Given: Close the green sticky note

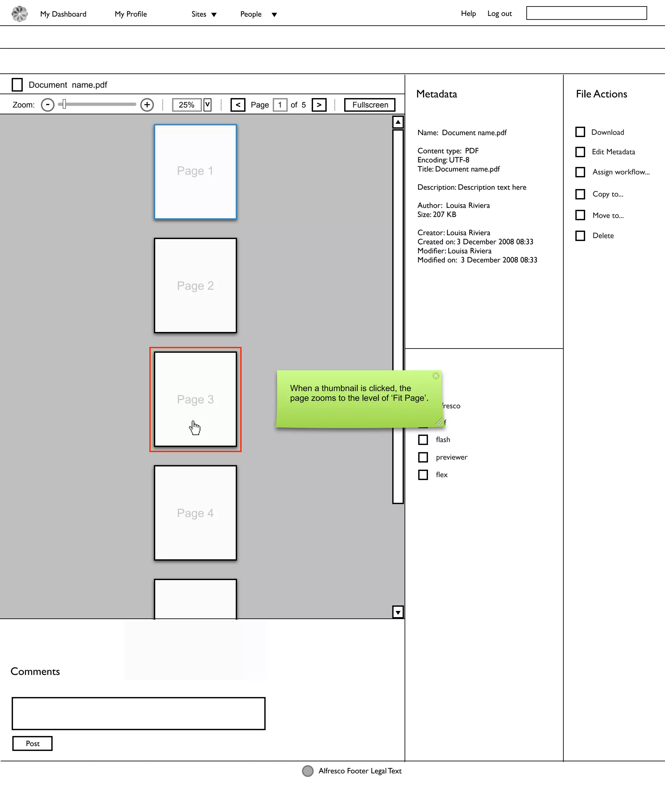Looking at the screenshot, I should point(436,376).
